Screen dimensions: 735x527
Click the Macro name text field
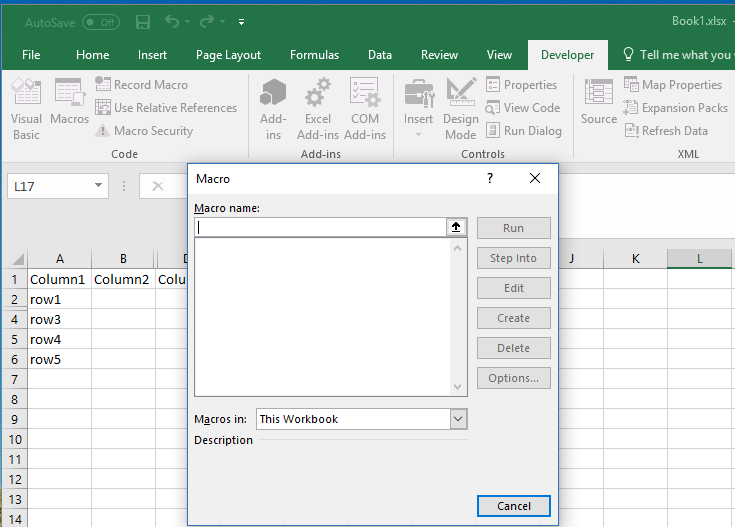point(320,227)
